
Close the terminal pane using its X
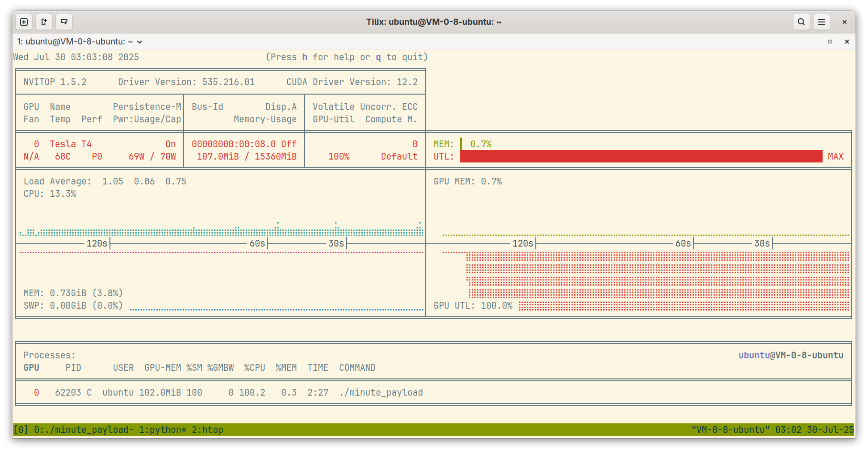click(846, 42)
